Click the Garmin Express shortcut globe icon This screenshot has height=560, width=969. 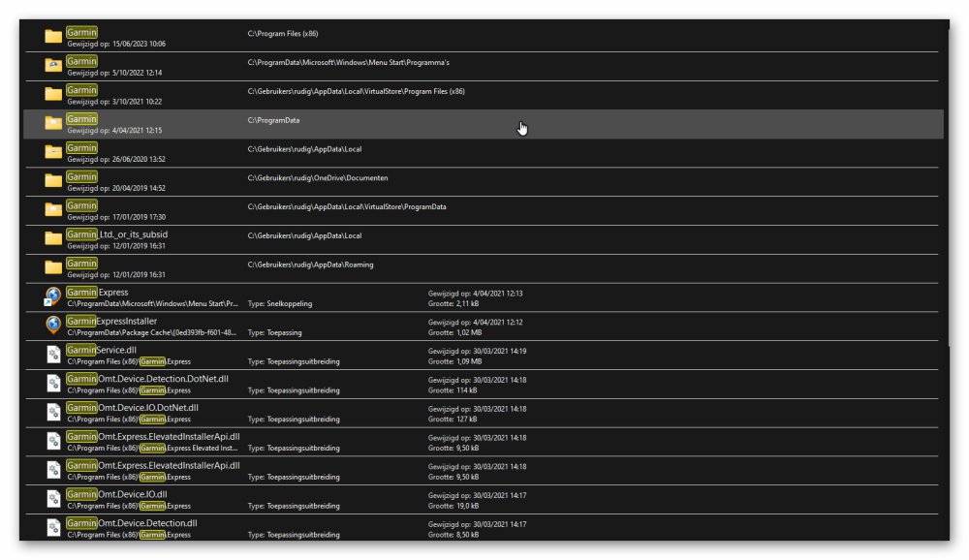tap(53, 296)
